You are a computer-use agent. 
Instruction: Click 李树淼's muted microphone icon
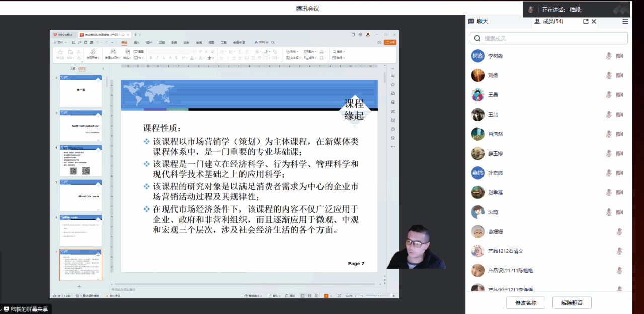(609, 56)
